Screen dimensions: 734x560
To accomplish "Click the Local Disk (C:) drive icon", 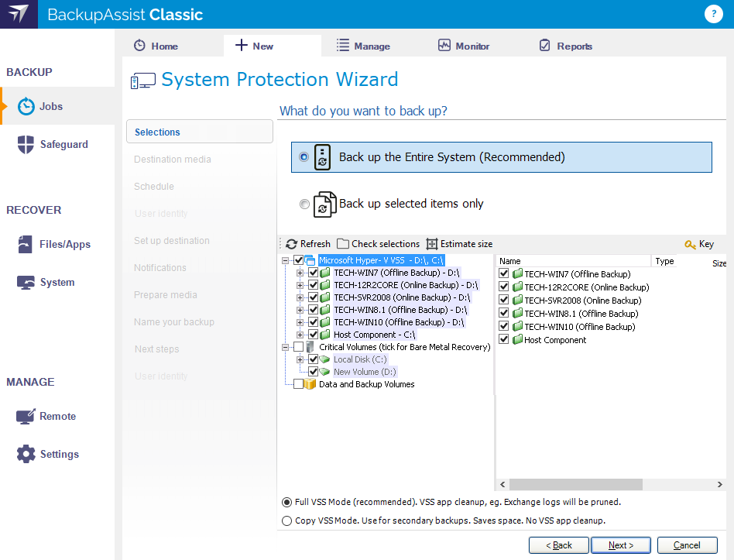I will [x=324, y=359].
